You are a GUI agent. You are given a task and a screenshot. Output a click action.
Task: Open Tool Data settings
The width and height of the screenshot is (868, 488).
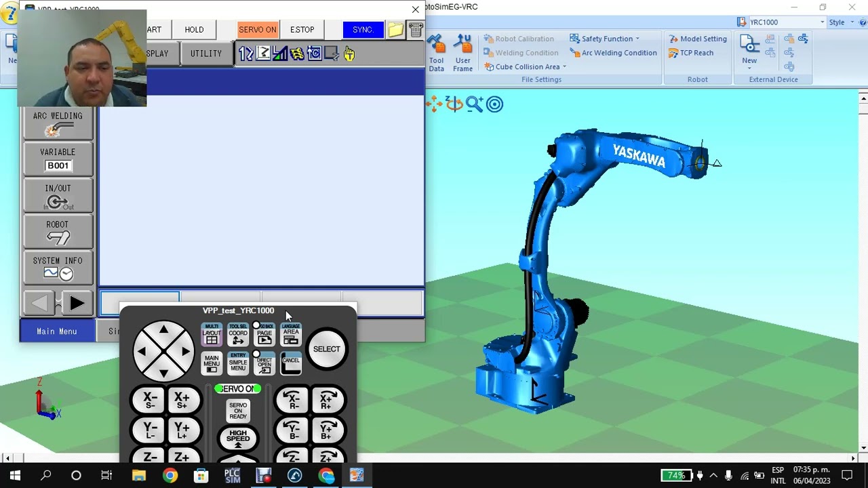436,54
